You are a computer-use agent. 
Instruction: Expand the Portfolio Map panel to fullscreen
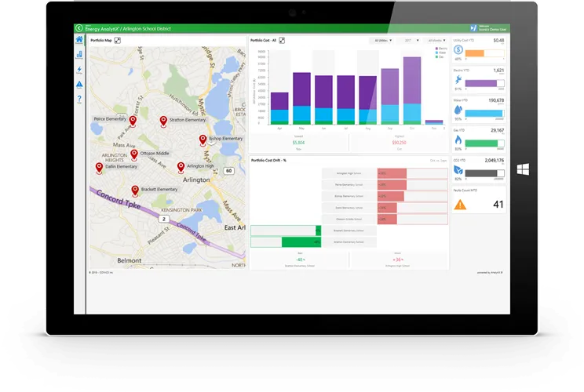point(117,40)
